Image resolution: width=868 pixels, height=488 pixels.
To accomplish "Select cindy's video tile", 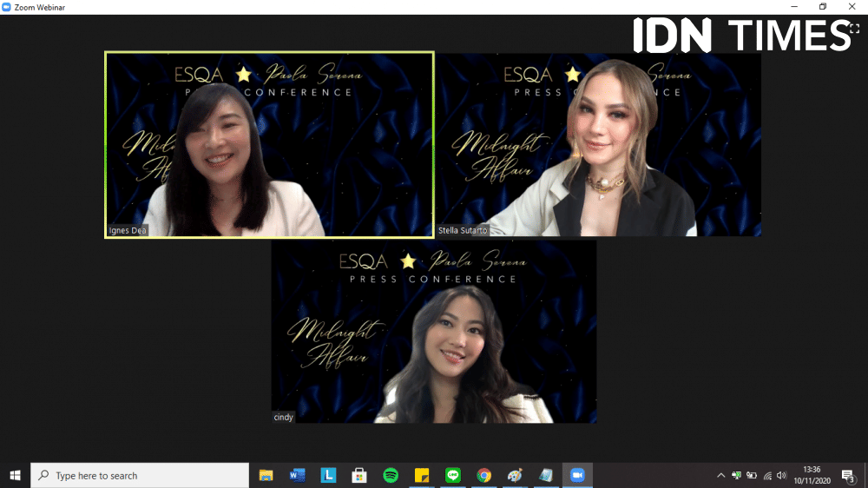I will tap(434, 332).
